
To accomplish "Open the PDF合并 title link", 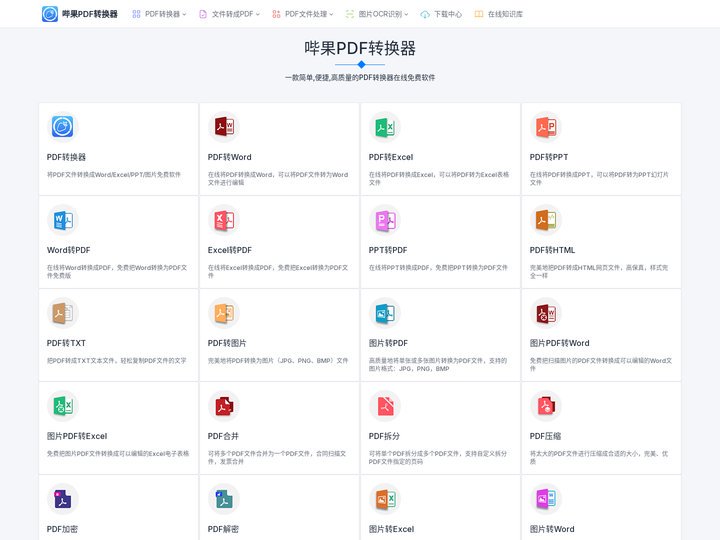I will [x=223, y=436].
